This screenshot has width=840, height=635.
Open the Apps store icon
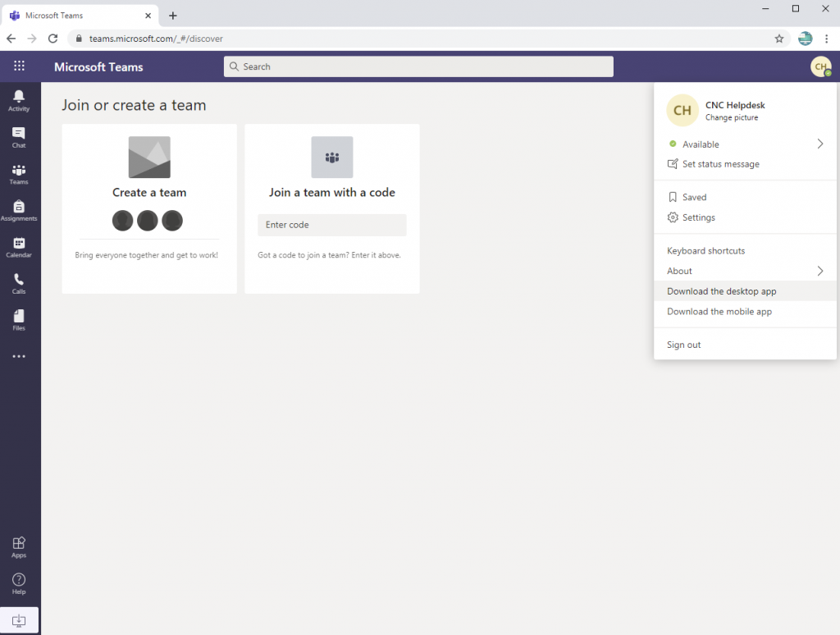tap(19, 546)
